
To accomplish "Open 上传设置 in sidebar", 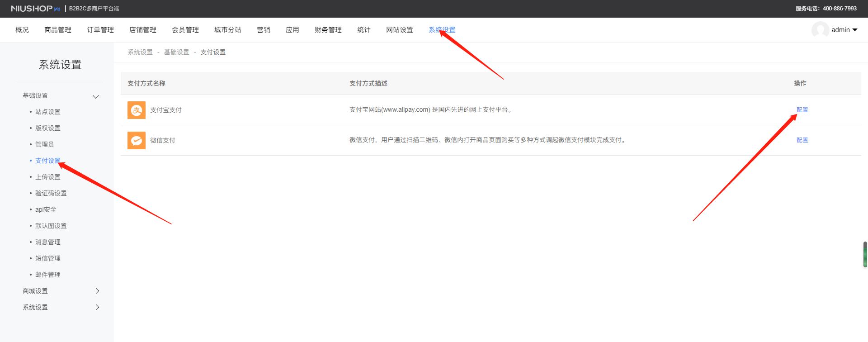I will 48,177.
